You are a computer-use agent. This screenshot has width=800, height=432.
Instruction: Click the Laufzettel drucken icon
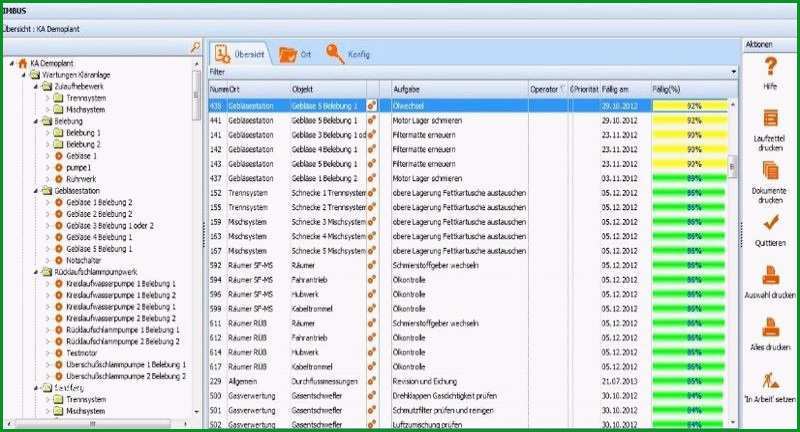pos(770,118)
